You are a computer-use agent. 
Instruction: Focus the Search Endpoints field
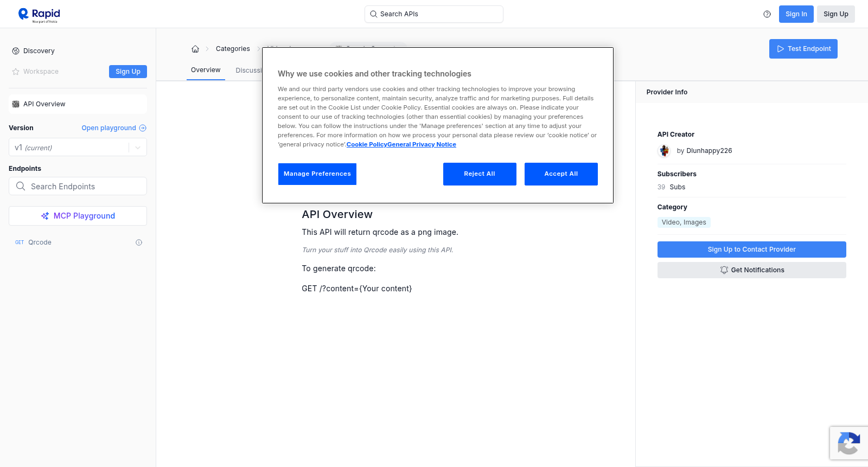(x=78, y=186)
